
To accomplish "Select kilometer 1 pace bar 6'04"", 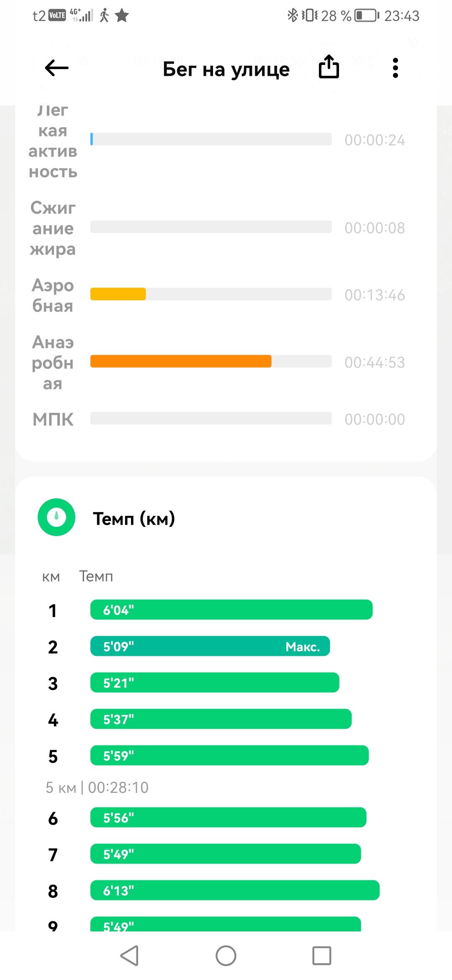I will point(231,610).
